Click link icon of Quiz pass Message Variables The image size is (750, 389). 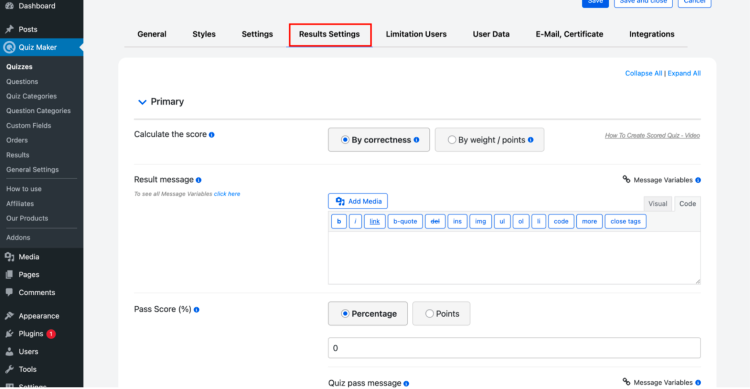[x=626, y=381]
